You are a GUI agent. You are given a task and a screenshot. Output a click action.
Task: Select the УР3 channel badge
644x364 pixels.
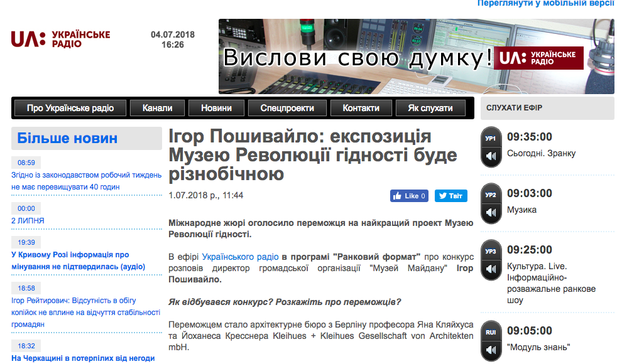[491, 252]
